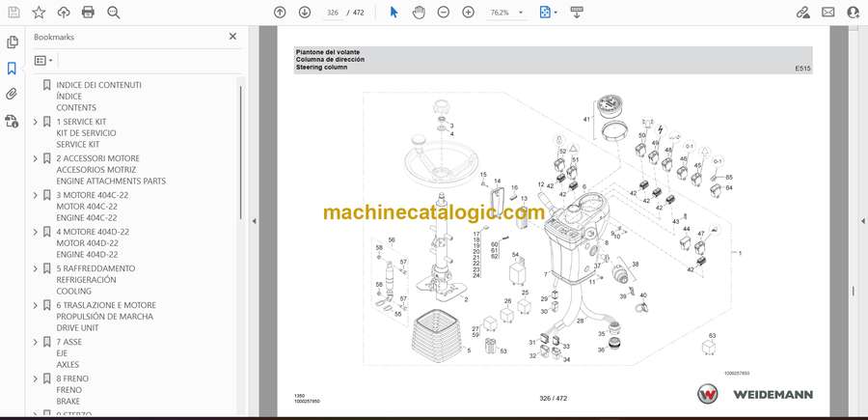Screen dimensions: 868x420
Task: Open page thumbnails panel
Action: 12,42
